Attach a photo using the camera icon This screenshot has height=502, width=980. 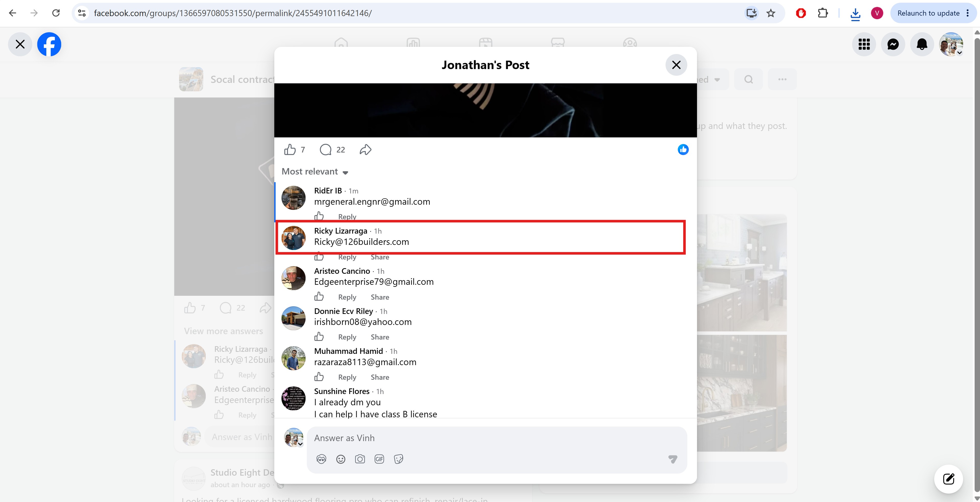(360, 460)
